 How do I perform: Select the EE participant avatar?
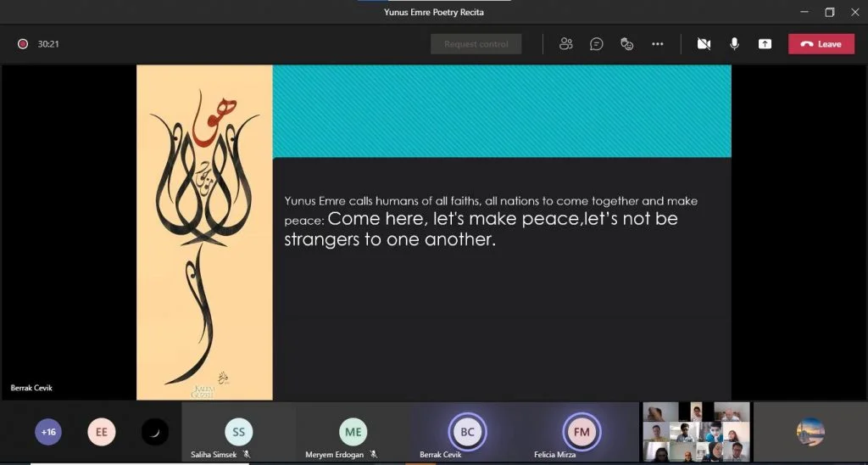pyautogui.click(x=101, y=432)
